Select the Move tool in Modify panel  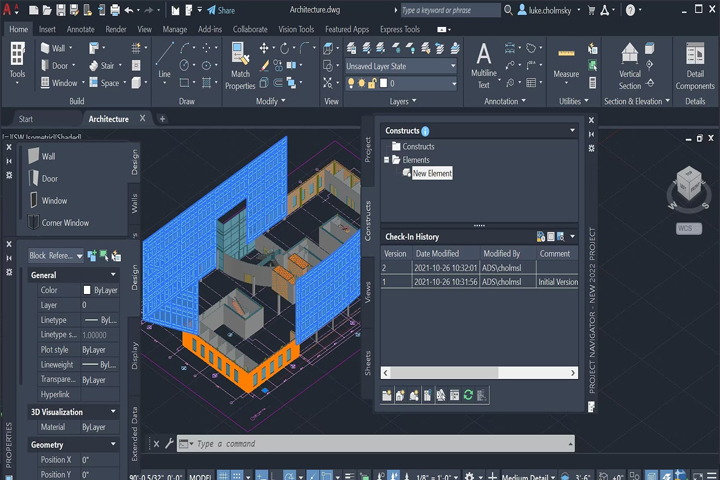(x=264, y=48)
